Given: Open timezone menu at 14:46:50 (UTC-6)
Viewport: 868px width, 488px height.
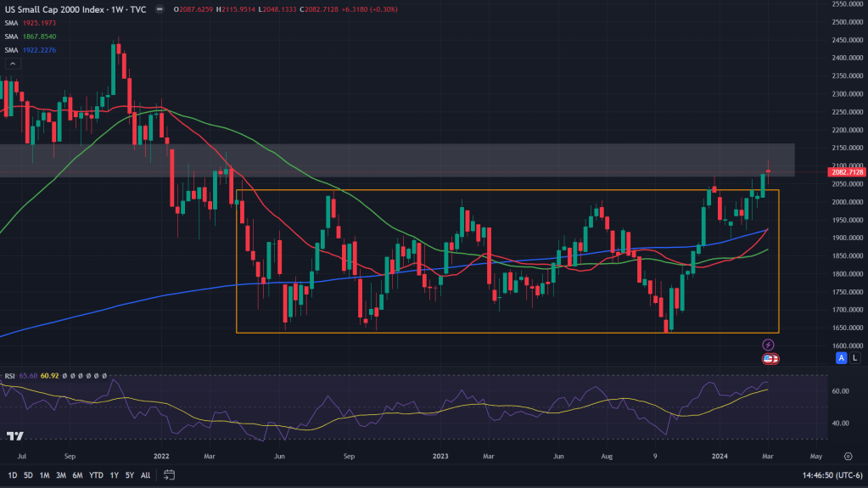Looking at the screenshot, I should (818, 475).
